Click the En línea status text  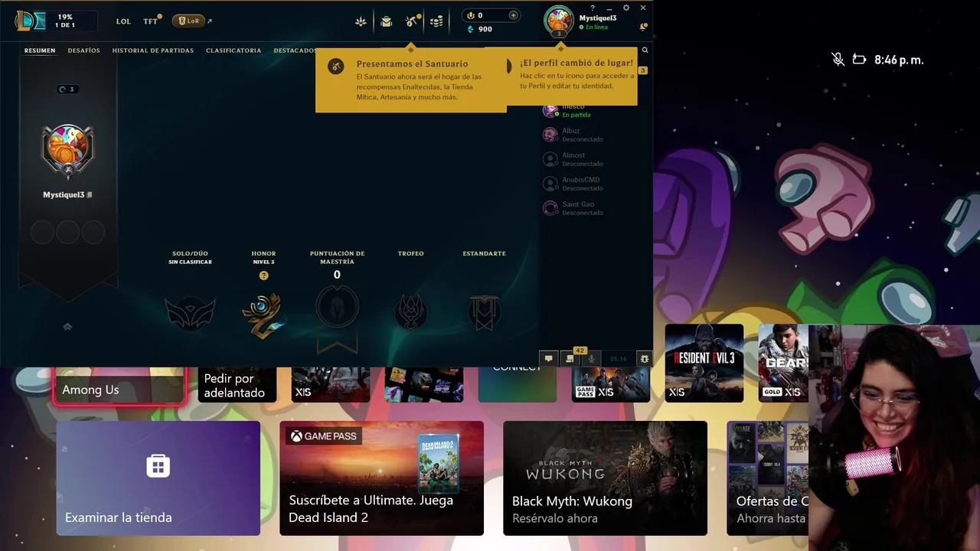point(596,28)
